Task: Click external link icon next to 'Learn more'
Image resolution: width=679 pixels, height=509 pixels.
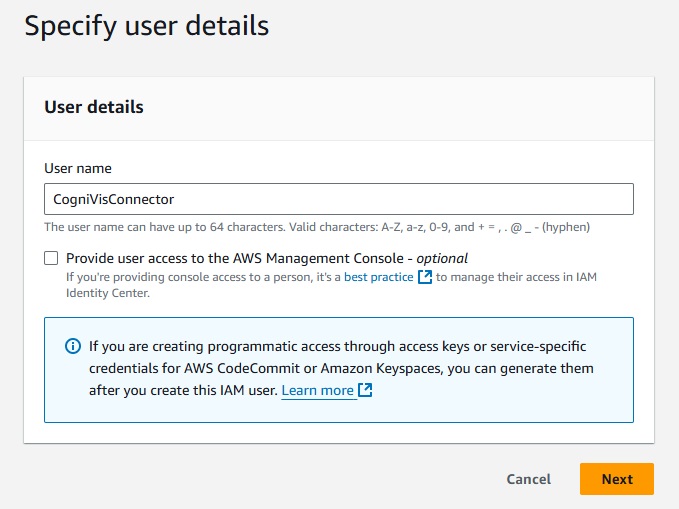Action: [x=365, y=390]
